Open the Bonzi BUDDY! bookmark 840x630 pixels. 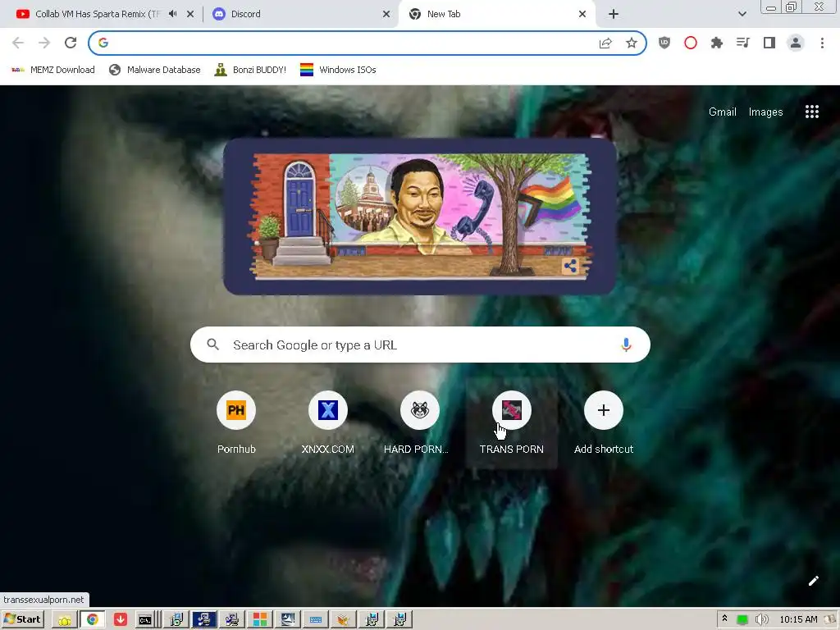[x=250, y=70]
